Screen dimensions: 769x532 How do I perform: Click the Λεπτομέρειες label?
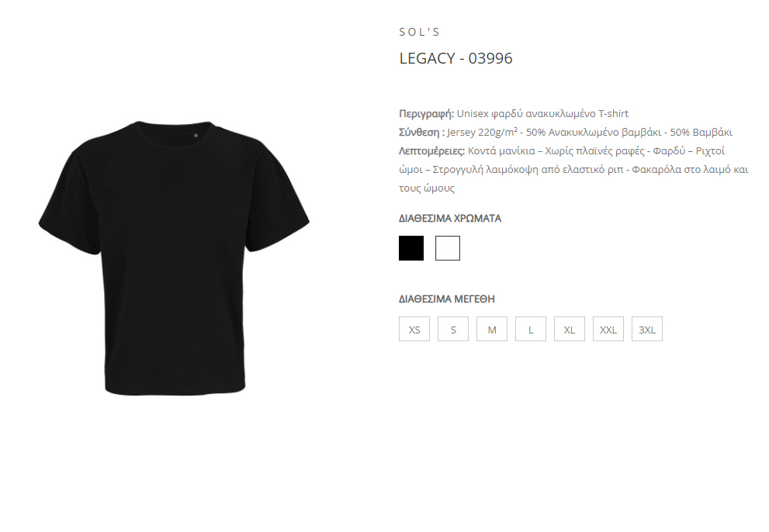[x=431, y=151]
